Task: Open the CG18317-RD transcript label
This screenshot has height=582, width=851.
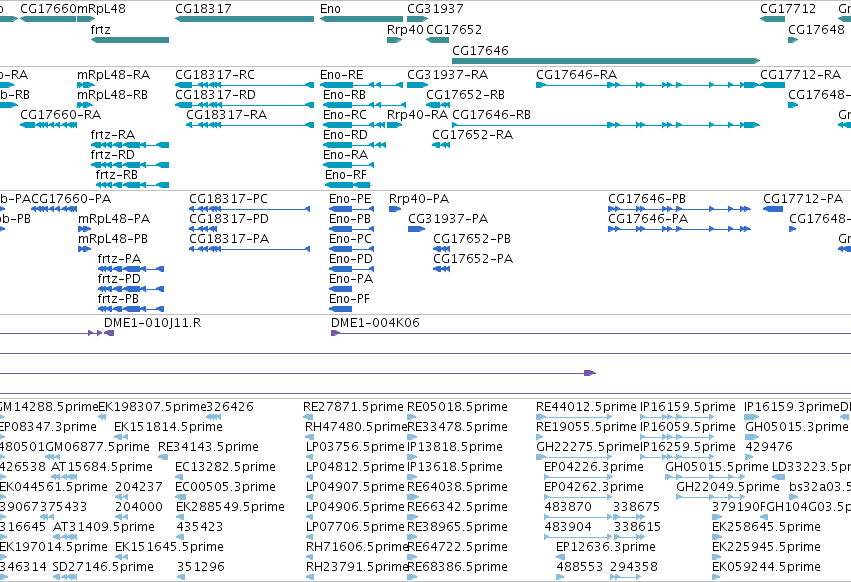Action: tap(215, 94)
